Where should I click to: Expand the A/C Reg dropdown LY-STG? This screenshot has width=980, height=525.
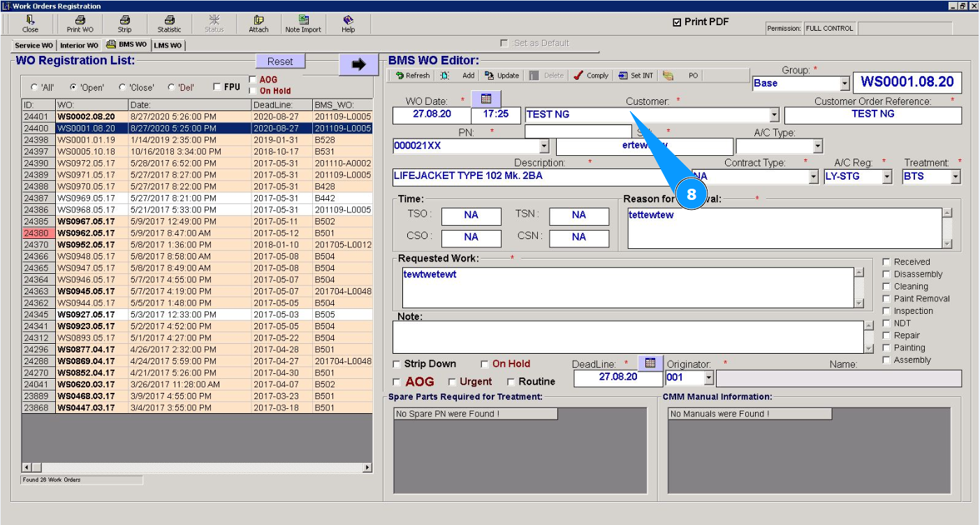click(x=886, y=177)
